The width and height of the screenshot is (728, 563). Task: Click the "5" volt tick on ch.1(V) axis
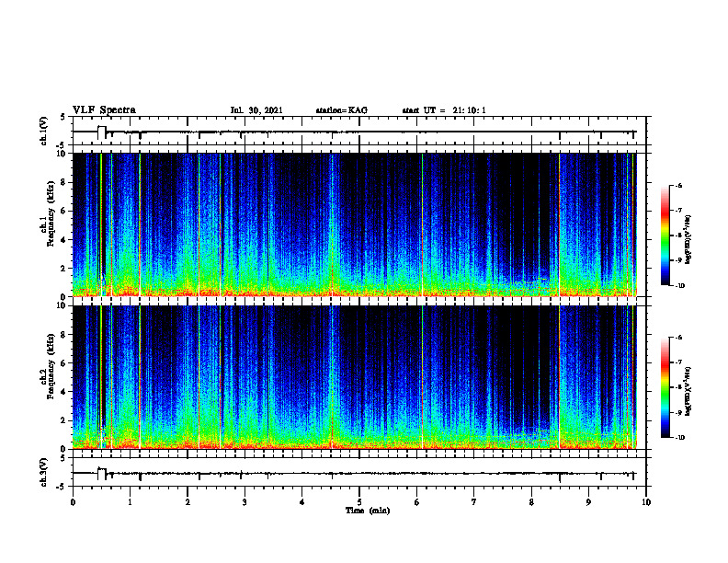pyautogui.click(x=63, y=118)
